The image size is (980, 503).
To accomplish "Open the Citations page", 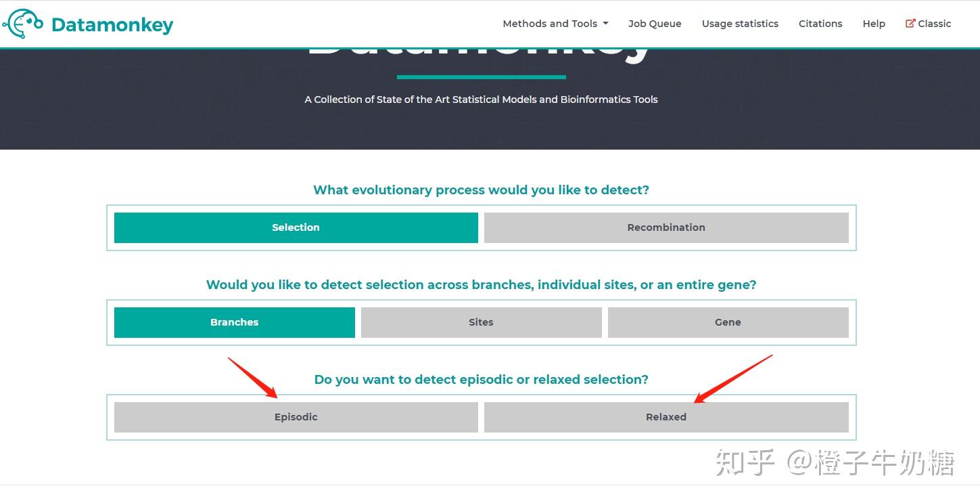I will click(x=820, y=24).
